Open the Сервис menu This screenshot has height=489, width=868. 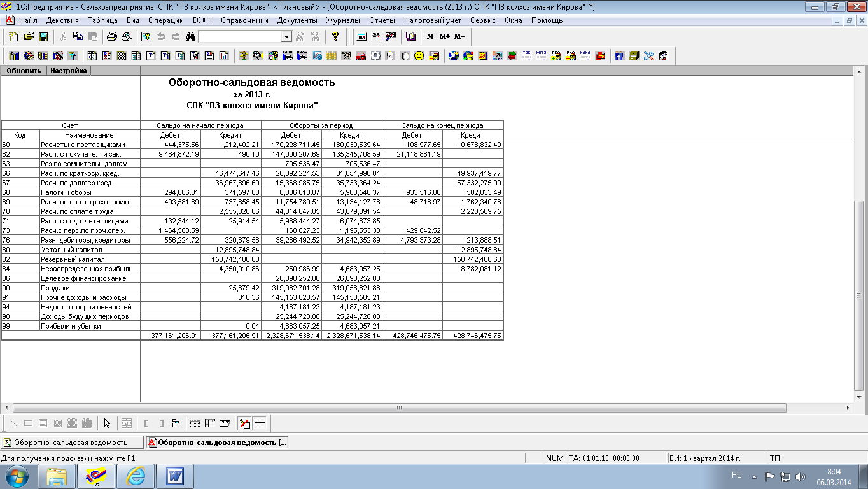coord(482,20)
